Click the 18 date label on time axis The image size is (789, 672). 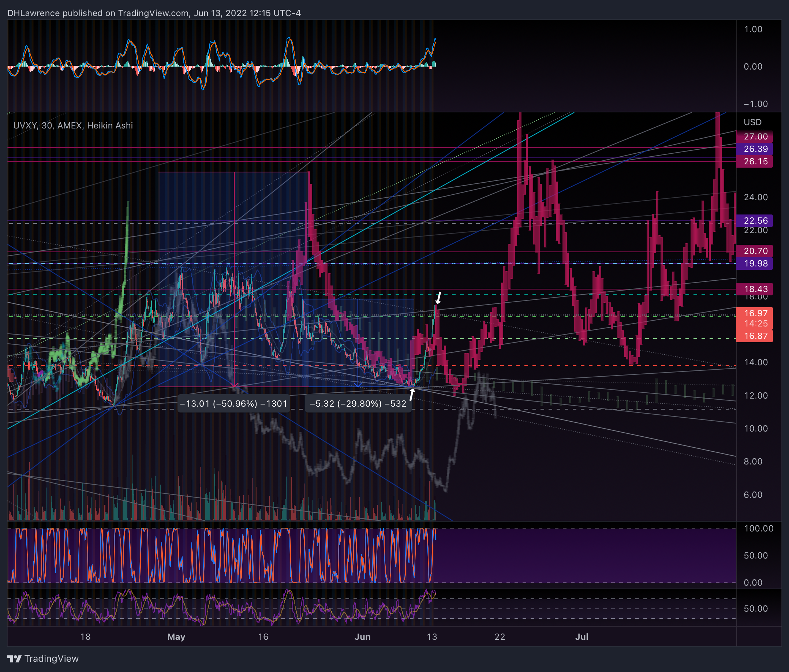(x=85, y=637)
